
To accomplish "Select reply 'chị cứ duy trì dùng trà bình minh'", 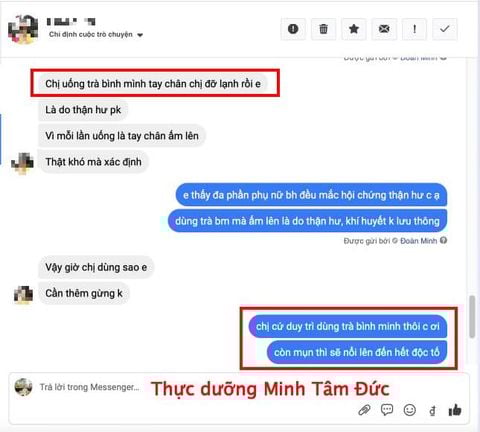I will (x=348, y=326).
